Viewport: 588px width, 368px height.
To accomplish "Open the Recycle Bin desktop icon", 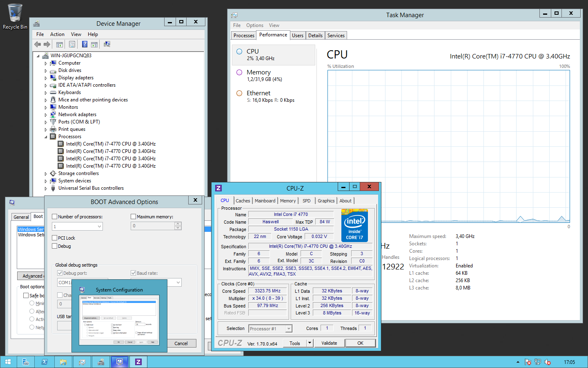I will pos(15,16).
